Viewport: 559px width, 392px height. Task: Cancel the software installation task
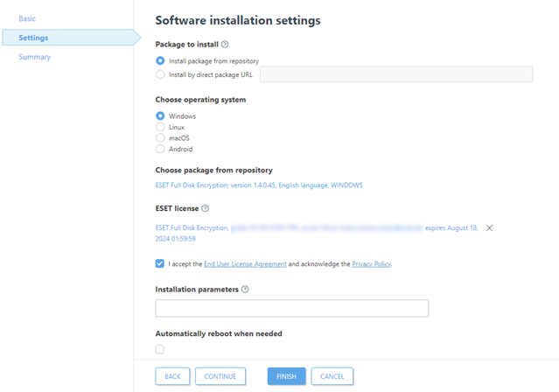(332, 376)
